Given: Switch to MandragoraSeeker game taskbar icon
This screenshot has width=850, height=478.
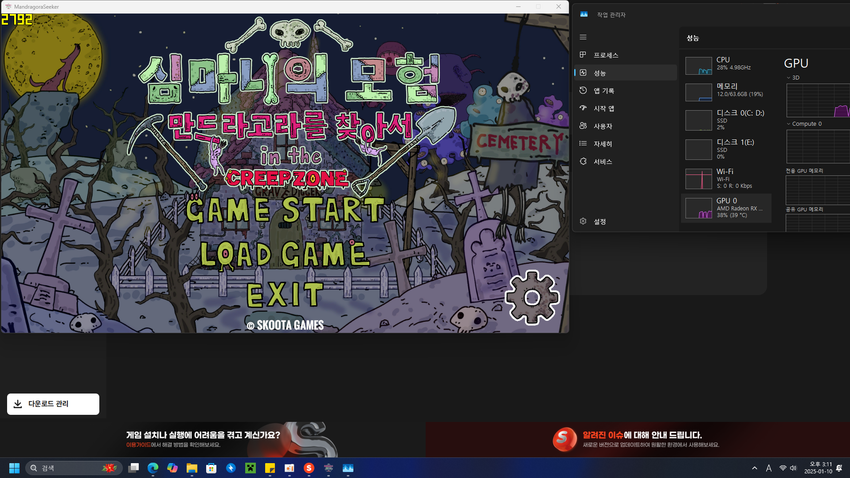Looking at the screenshot, I should click(x=329, y=468).
